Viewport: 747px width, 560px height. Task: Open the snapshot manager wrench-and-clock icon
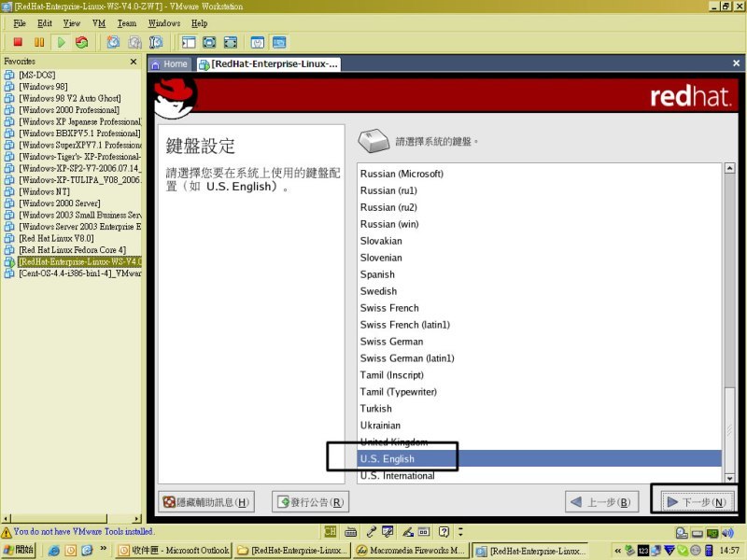[x=156, y=42]
